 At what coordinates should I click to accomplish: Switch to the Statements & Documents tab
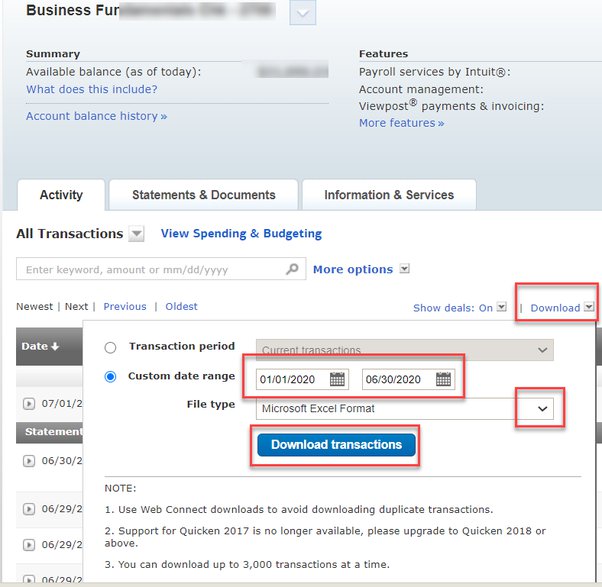coord(203,195)
